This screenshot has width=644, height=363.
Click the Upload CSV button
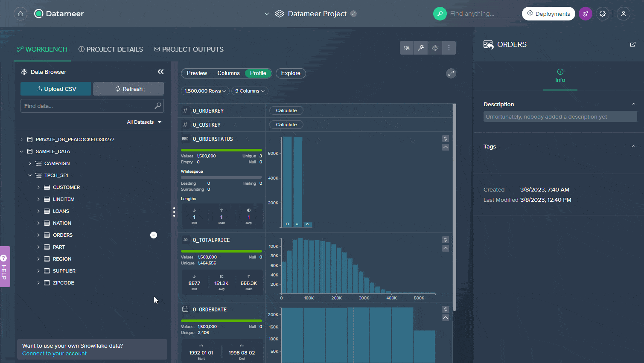56,89
